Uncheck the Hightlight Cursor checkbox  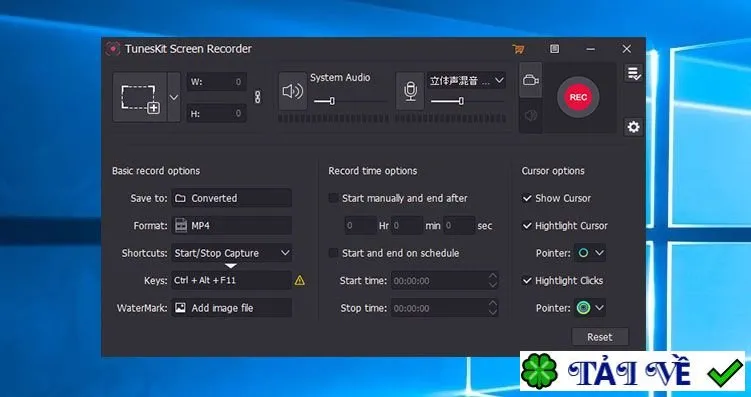click(x=527, y=226)
